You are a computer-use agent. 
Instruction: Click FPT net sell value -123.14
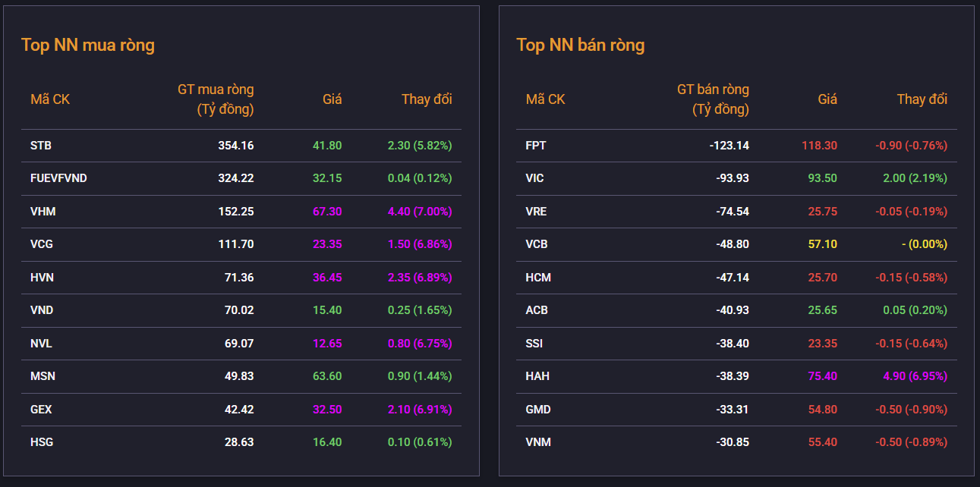point(728,146)
